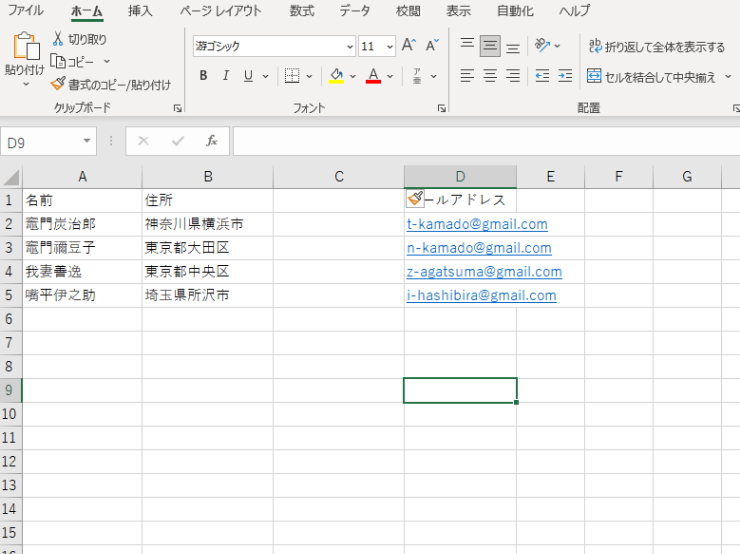This screenshot has height=554, width=740.
Task: Switch to the データ (Data) tab
Action: [x=354, y=11]
